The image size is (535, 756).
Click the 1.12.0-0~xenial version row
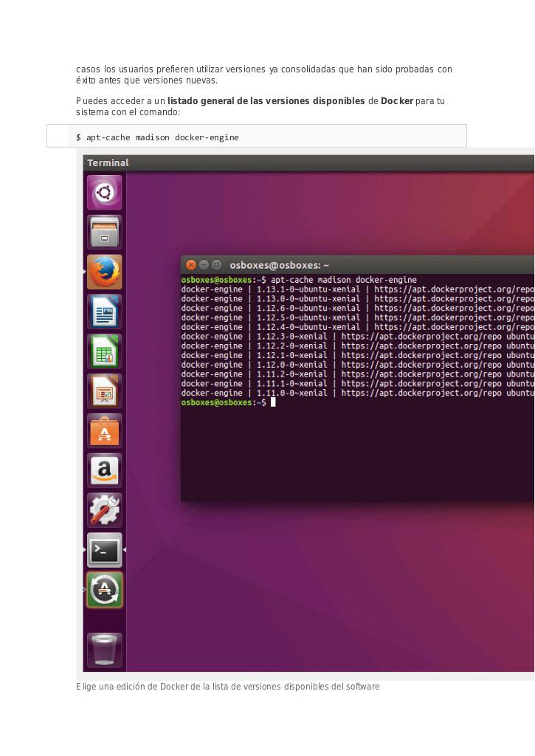[357, 365]
